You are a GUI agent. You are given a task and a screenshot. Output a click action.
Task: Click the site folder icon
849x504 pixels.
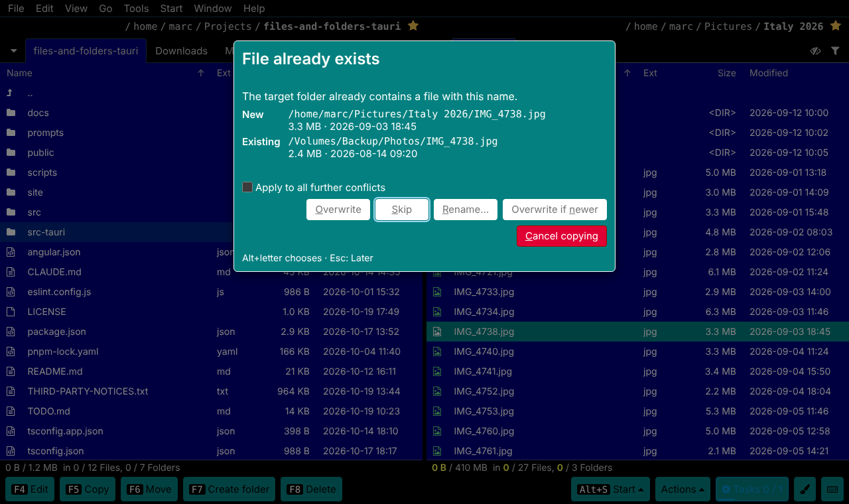coord(11,192)
